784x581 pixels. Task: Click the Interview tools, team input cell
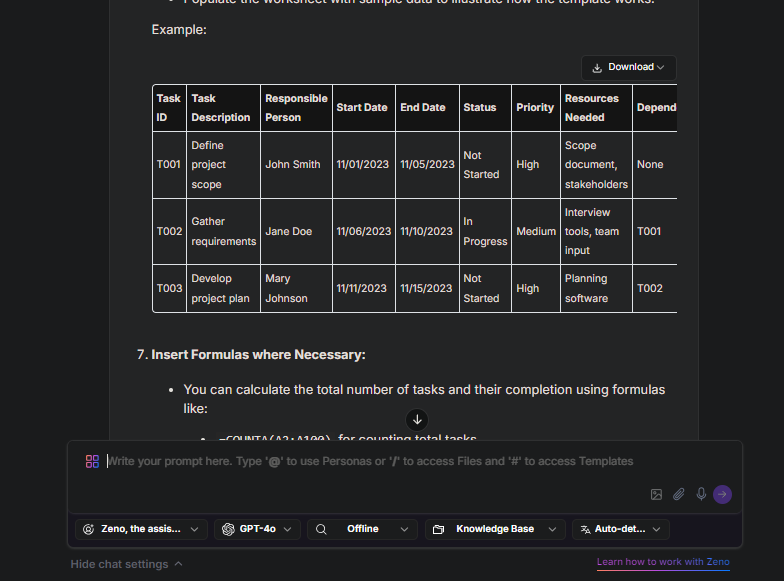[x=596, y=232]
